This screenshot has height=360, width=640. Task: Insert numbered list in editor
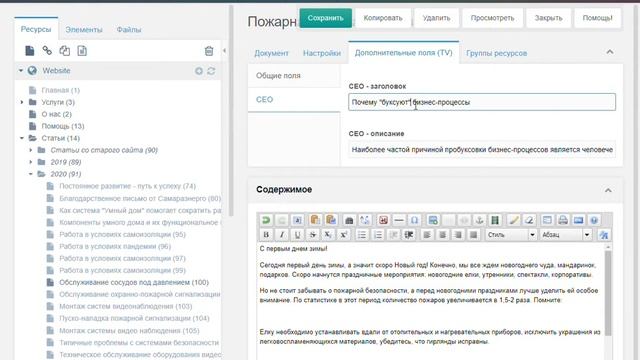[378, 235]
